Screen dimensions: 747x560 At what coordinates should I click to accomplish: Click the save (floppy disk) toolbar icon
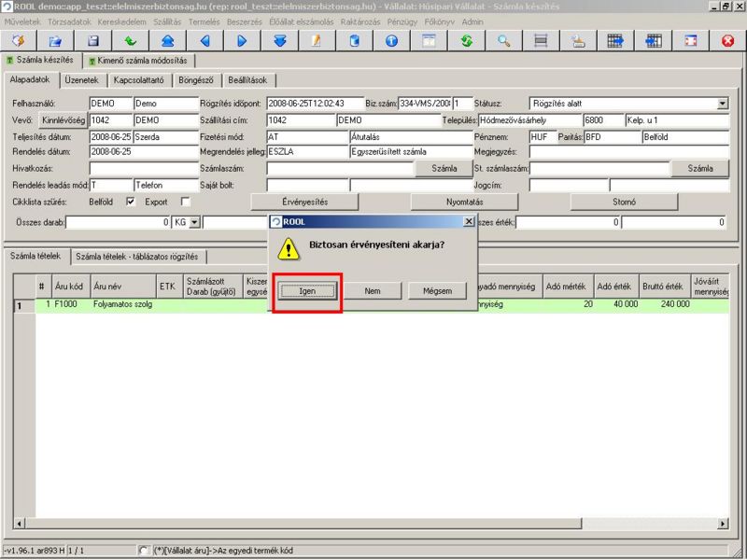[x=92, y=41]
